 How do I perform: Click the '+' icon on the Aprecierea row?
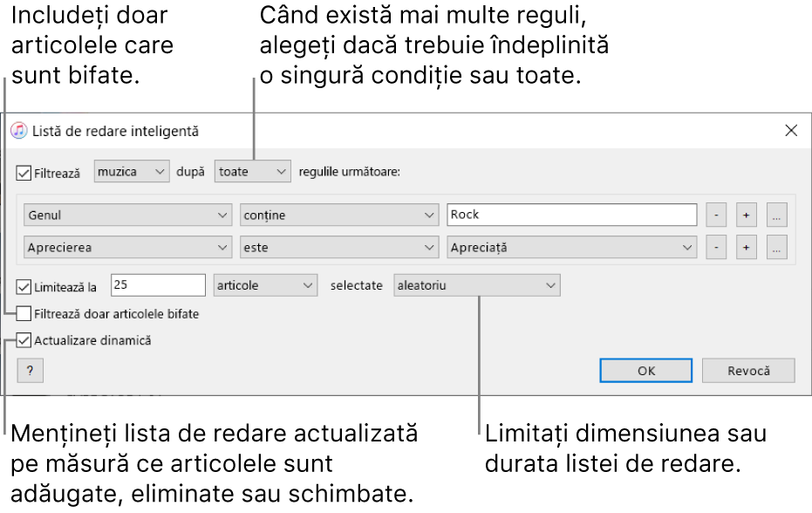pos(747,247)
